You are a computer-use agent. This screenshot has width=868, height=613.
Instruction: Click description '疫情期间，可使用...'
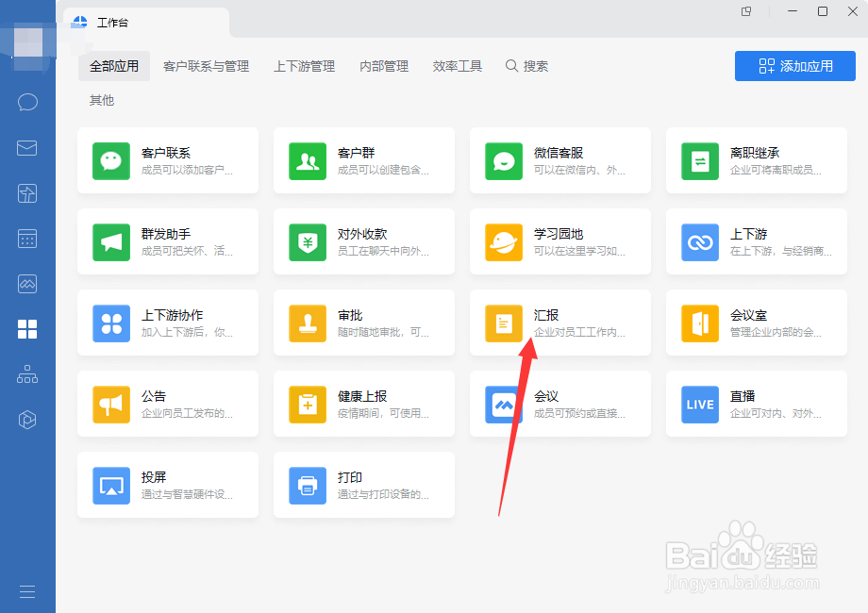[x=383, y=413]
